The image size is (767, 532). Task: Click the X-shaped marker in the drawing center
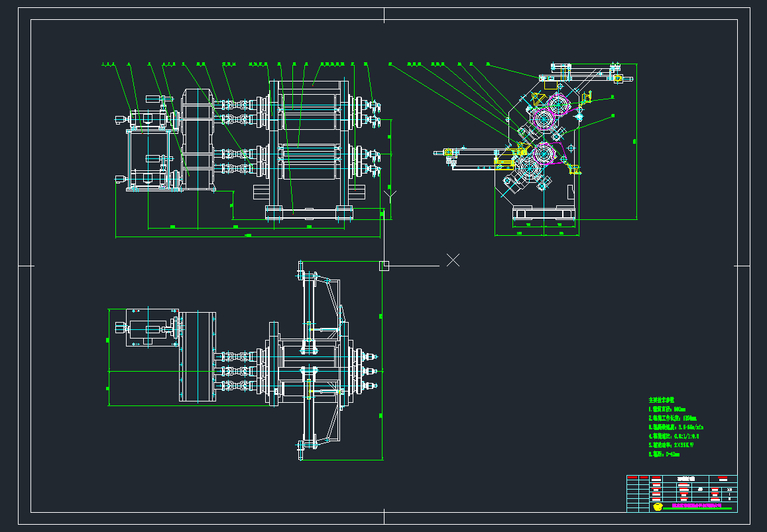[453, 260]
